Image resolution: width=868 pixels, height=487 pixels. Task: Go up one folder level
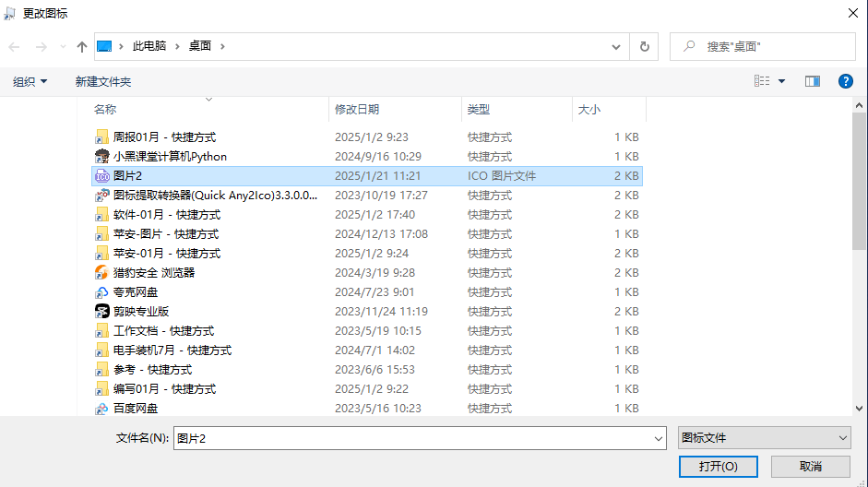tap(82, 47)
